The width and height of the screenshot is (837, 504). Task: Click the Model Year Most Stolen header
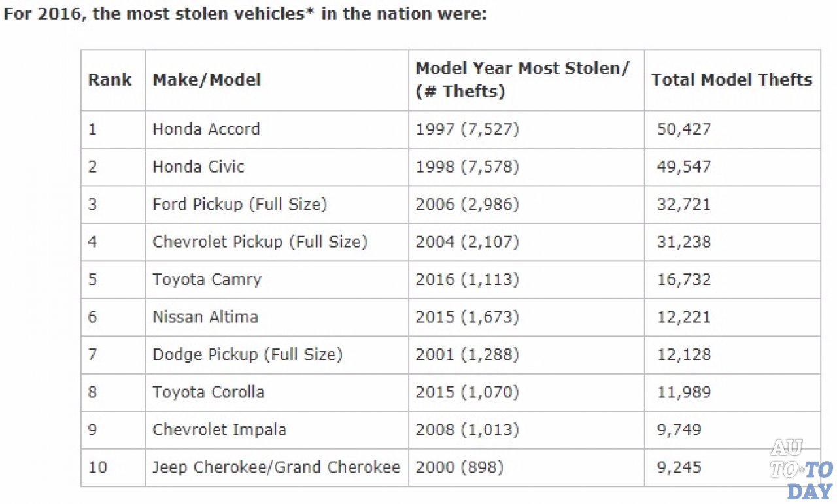(522, 80)
